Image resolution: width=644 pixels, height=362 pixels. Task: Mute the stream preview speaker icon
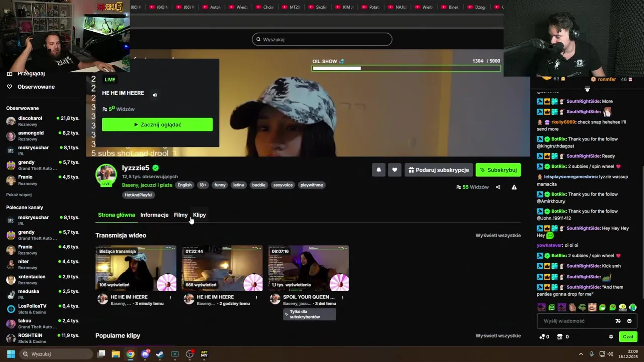pyautogui.click(x=155, y=95)
